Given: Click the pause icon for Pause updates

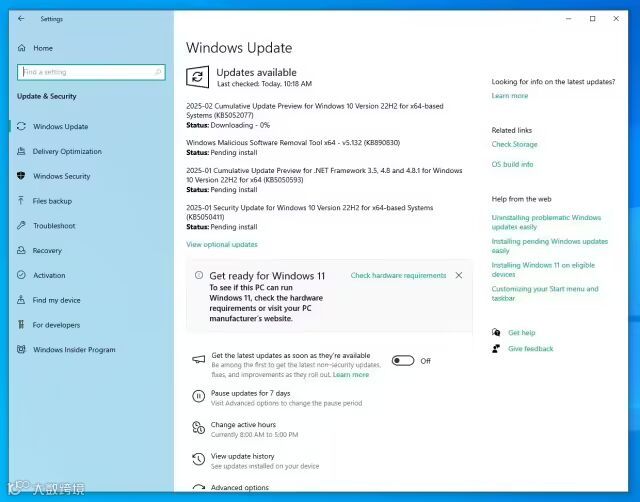Looking at the screenshot, I should click(x=198, y=396).
